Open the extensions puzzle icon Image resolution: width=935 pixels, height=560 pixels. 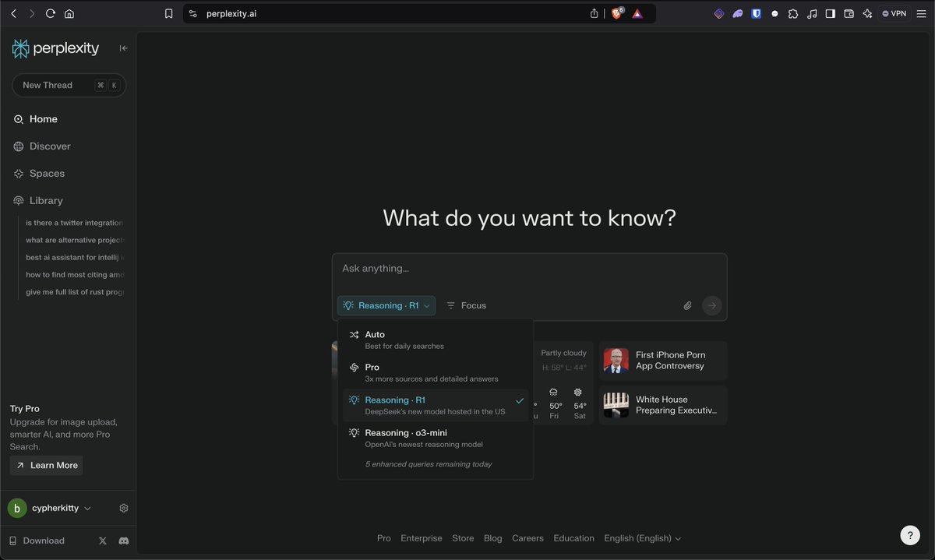point(793,13)
